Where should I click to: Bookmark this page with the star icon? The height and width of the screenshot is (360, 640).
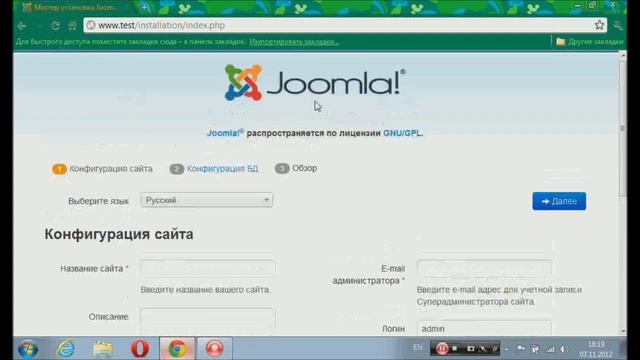(x=599, y=25)
